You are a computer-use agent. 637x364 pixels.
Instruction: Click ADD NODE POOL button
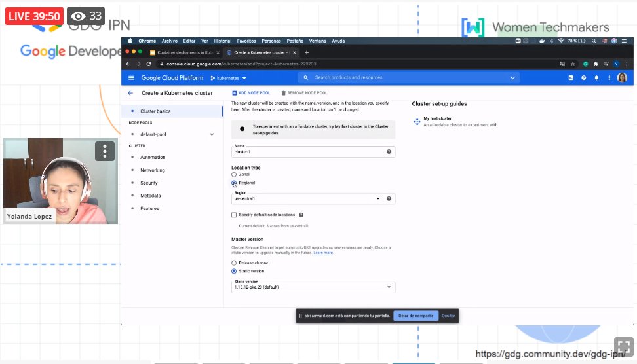click(251, 93)
